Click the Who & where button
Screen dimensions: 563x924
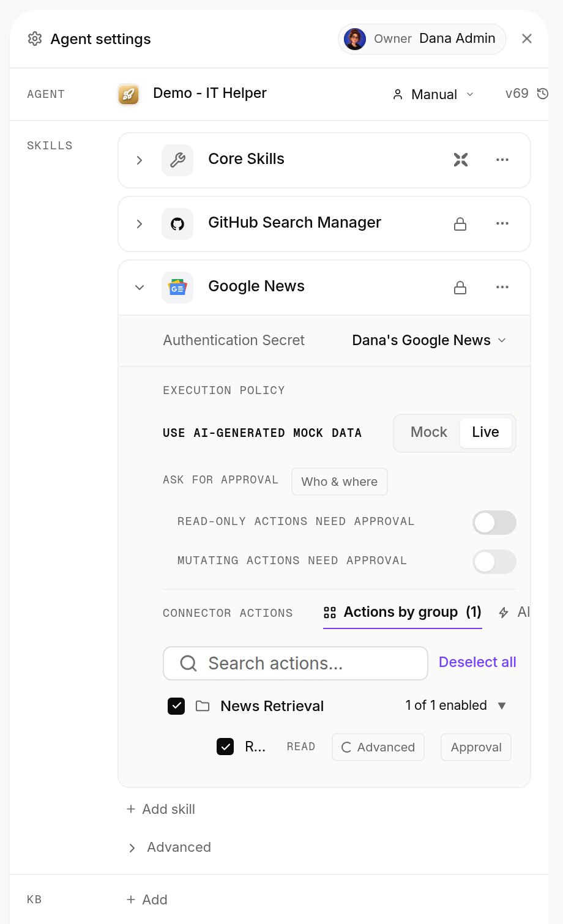(x=340, y=482)
